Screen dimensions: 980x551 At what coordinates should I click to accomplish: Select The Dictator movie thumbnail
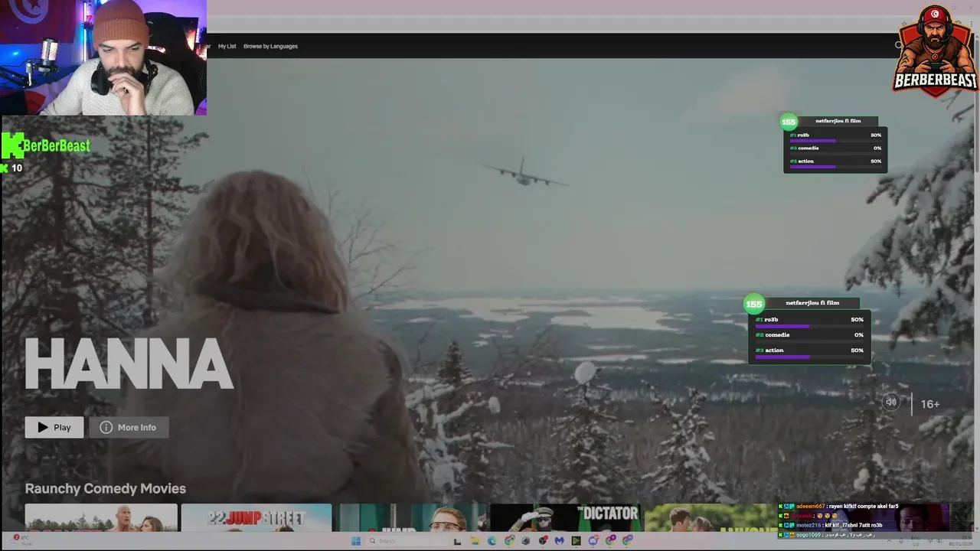tap(565, 517)
